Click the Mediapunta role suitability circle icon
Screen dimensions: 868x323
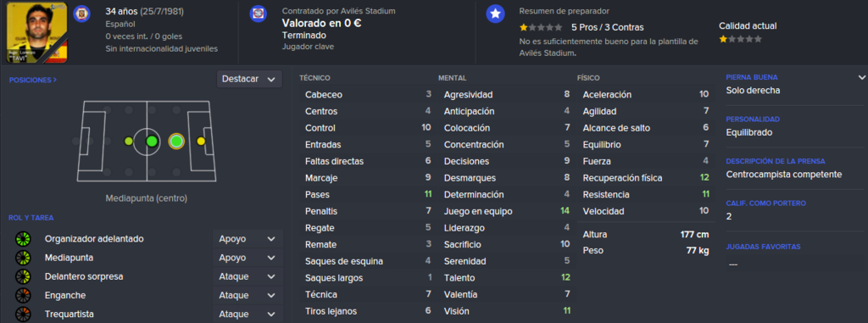point(23,259)
